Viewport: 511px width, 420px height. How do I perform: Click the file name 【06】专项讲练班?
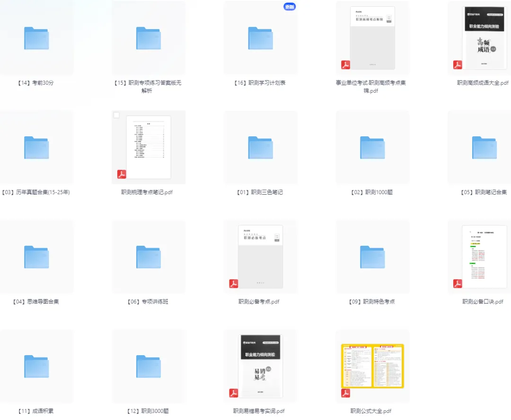[148, 302]
